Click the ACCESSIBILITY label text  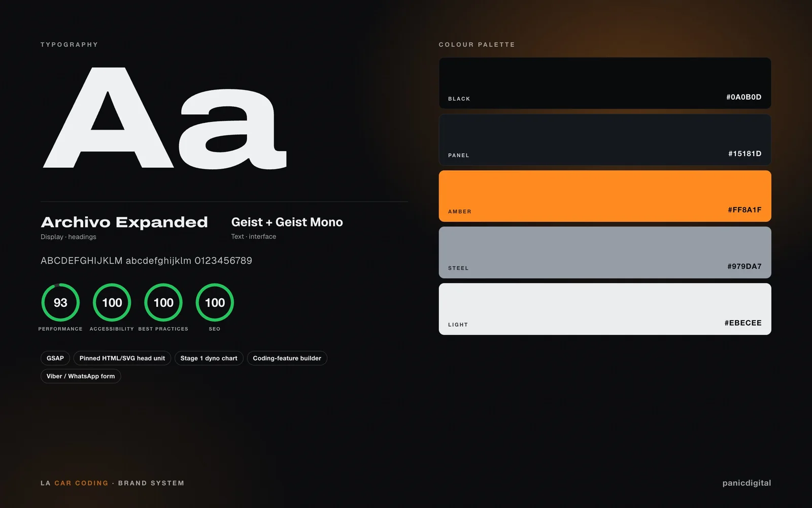112,329
